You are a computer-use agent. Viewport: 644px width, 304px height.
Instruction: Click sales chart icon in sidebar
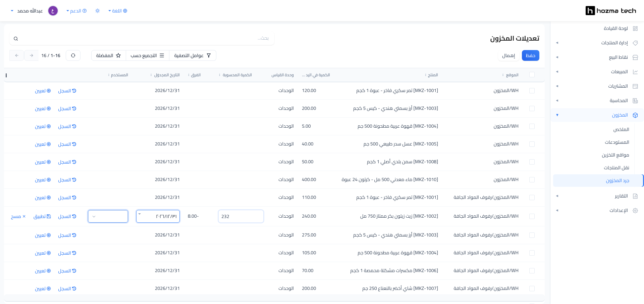(x=635, y=72)
